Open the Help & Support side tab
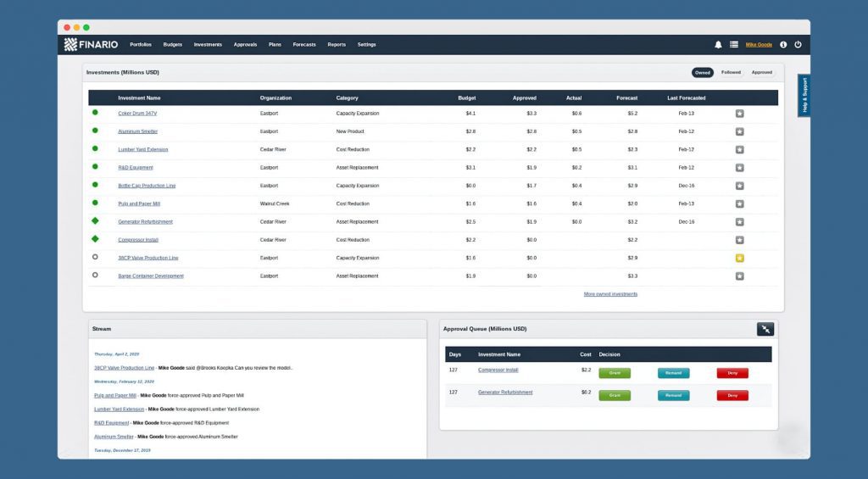Screen dimensions: 868x479 pyautogui.click(x=804, y=95)
